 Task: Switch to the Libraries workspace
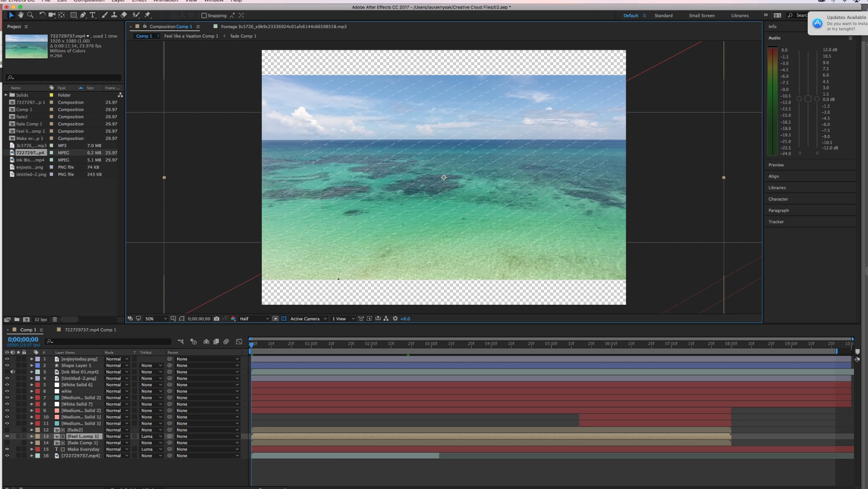pyautogui.click(x=740, y=15)
